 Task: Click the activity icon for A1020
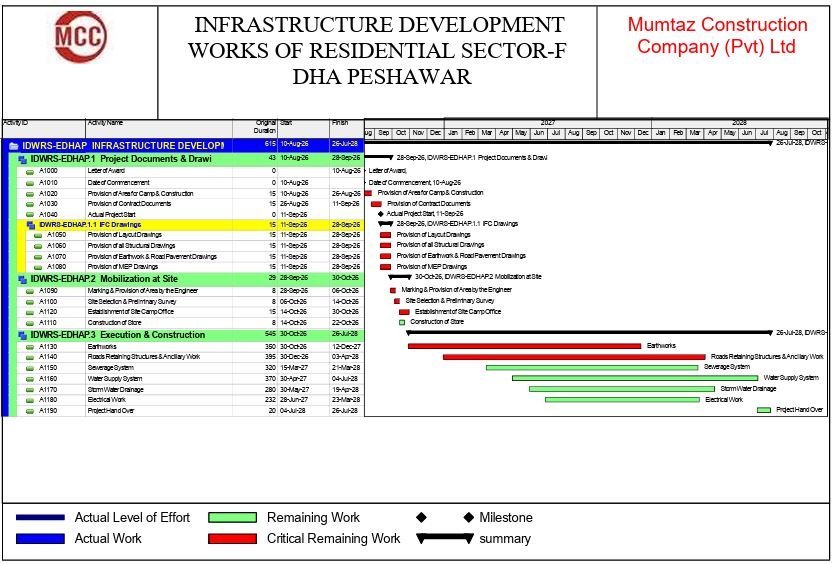(x=30, y=194)
